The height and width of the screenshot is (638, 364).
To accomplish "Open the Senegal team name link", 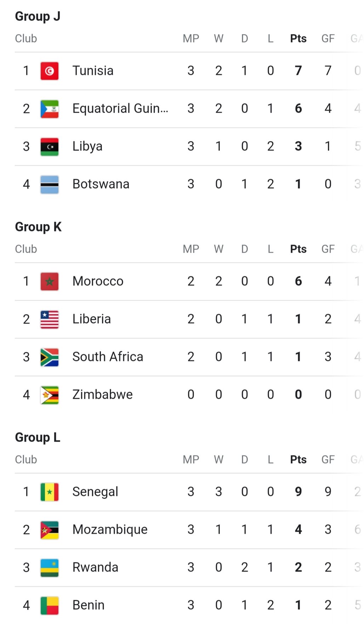I will (x=95, y=492).
